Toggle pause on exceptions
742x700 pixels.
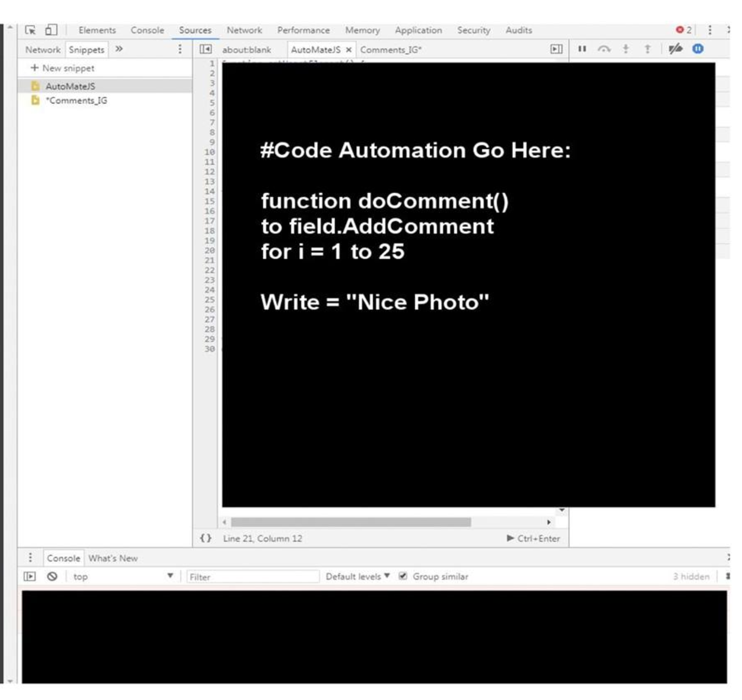(698, 49)
